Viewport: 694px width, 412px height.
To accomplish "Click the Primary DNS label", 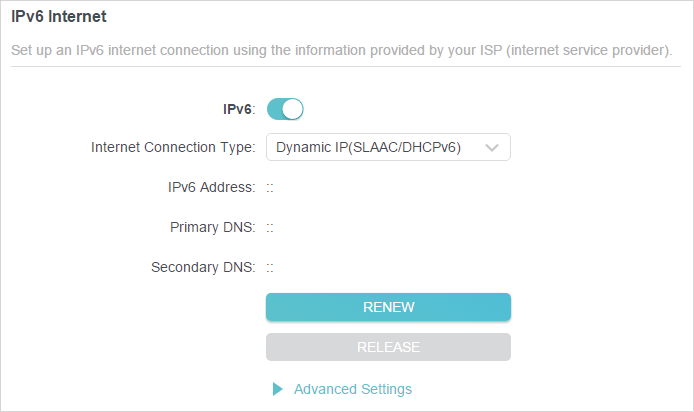I will point(213,227).
